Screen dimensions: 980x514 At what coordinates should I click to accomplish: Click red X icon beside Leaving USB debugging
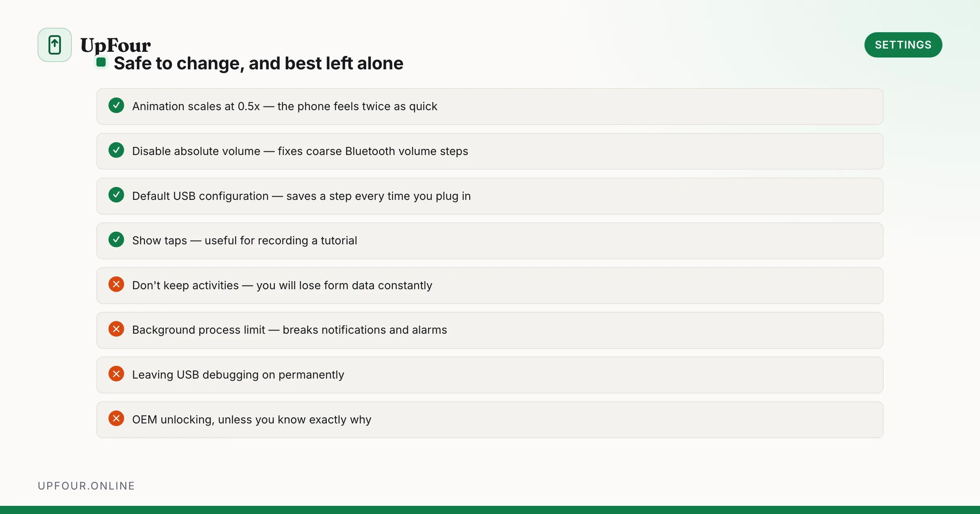click(x=116, y=374)
